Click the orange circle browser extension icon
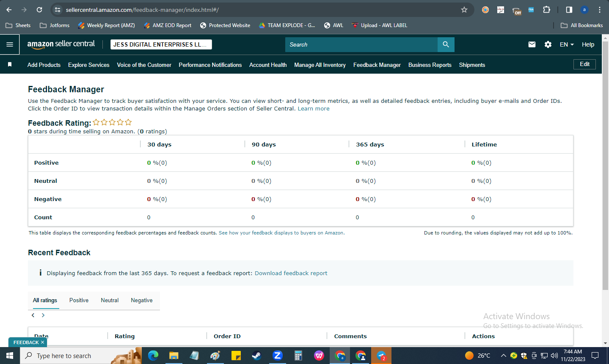This screenshot has height=364, width=609. [x=485, y=10]
